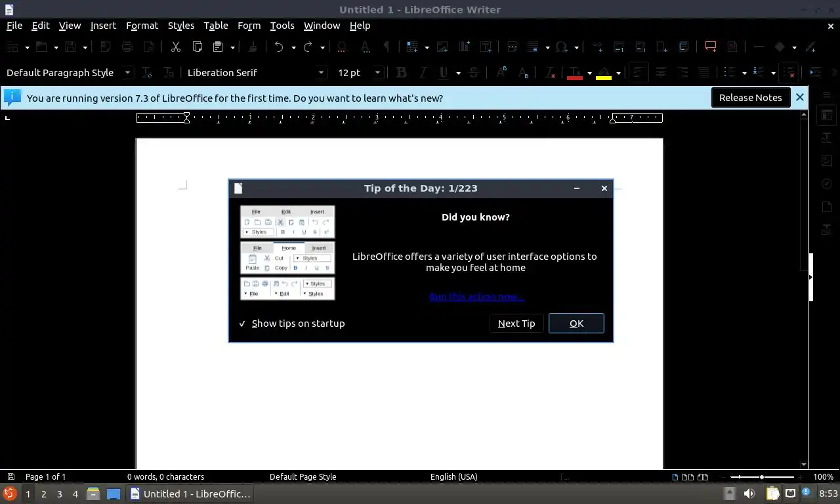This screenshot has width=840, height=504.
Task: Click the Undo arrow icon
Action: coord(279,47)
